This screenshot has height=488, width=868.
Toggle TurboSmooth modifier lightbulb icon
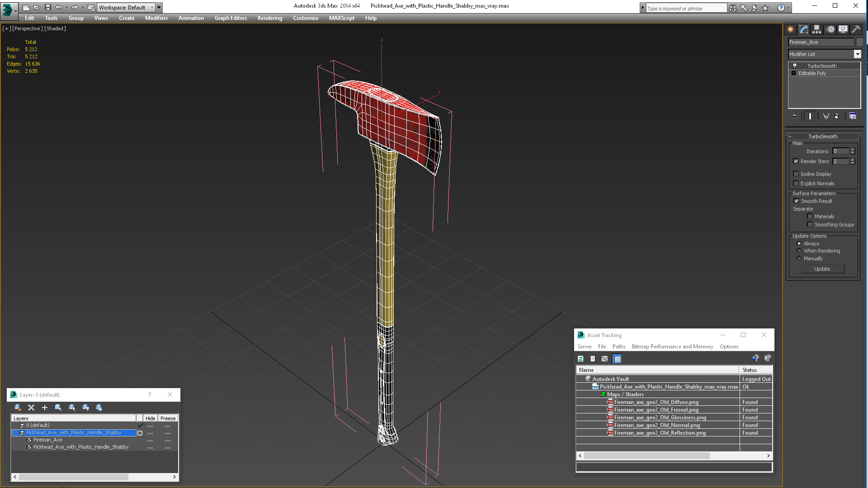[795, 66]
